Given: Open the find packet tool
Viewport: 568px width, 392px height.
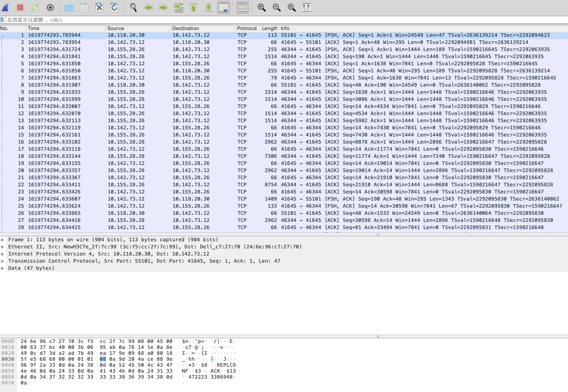Looking at the screenshot, I should click(x=133, y=7).
